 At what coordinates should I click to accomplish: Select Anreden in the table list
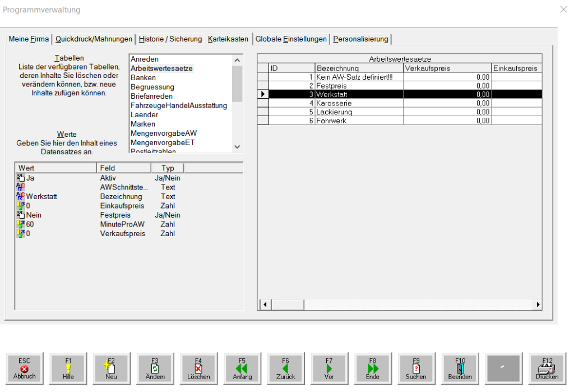point(145,59)
